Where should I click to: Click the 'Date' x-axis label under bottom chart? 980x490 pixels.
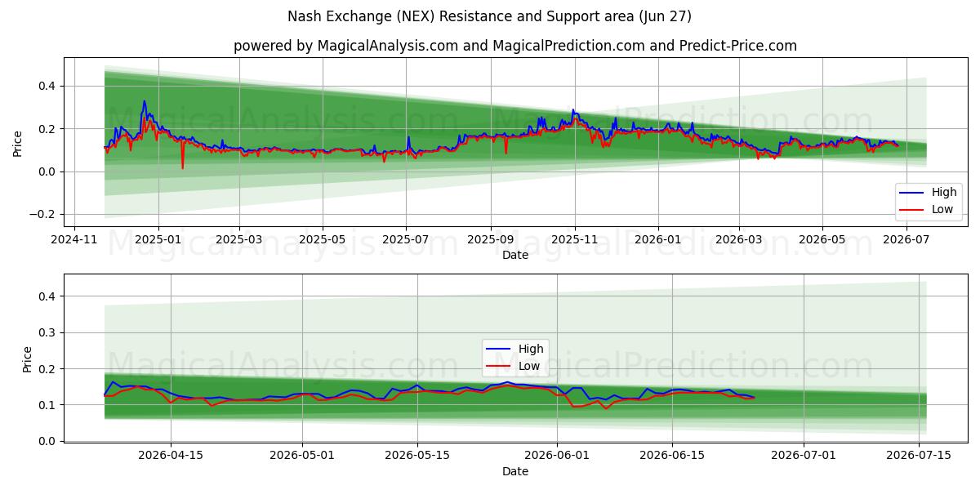pyautogui.click(x=515, y=471)
